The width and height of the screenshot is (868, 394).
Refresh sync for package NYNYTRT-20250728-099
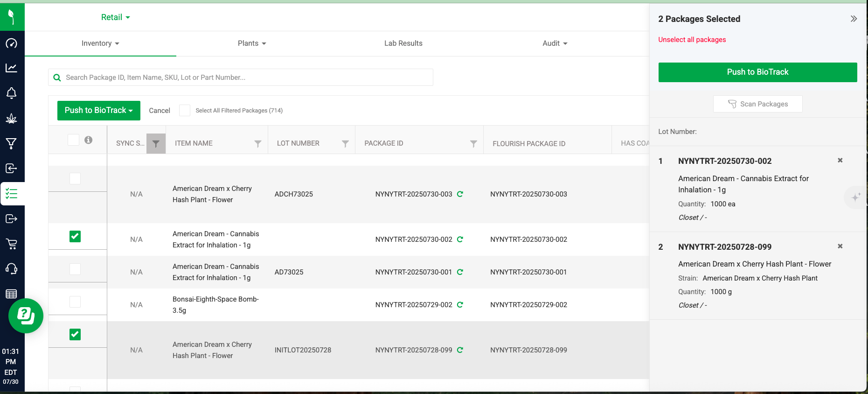coord(460,350)
